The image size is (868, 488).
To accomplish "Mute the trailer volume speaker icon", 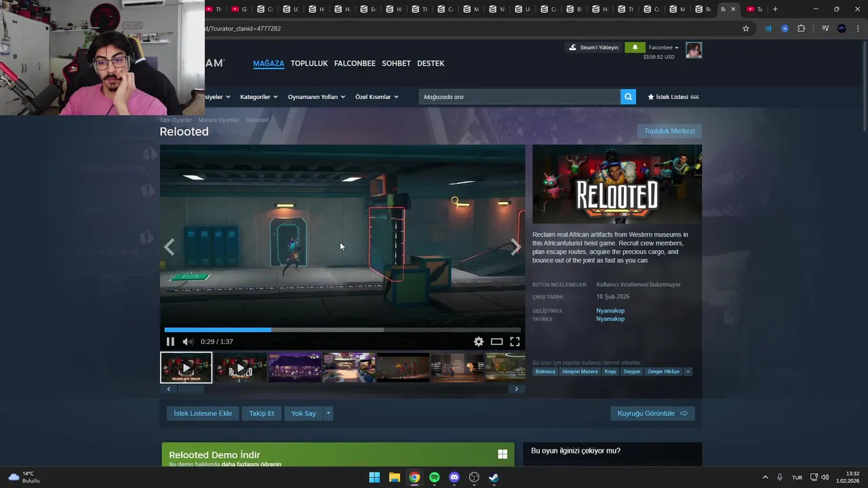I will (x=188, y=342).
